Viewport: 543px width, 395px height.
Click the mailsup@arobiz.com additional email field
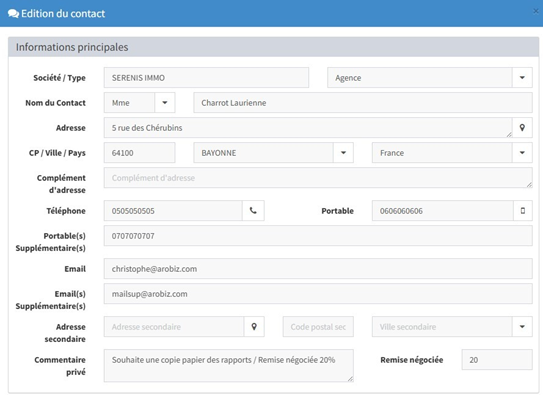coord(318,294)
